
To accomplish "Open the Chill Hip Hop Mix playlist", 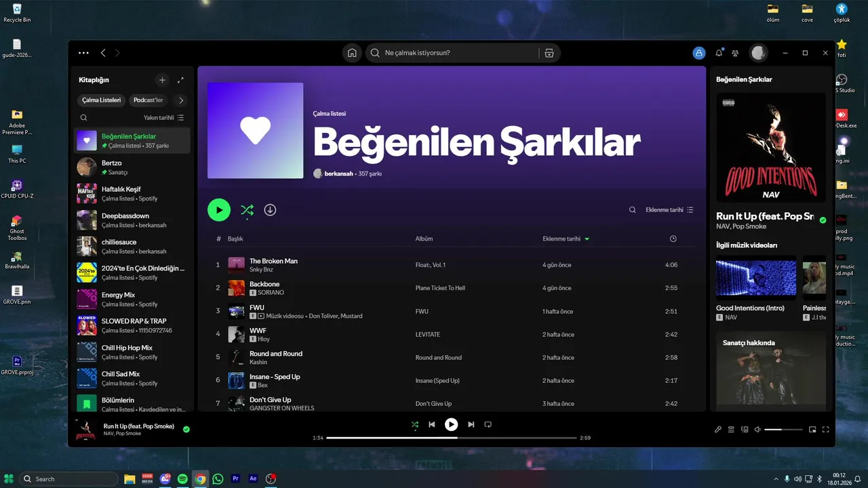I will point(132,352).
